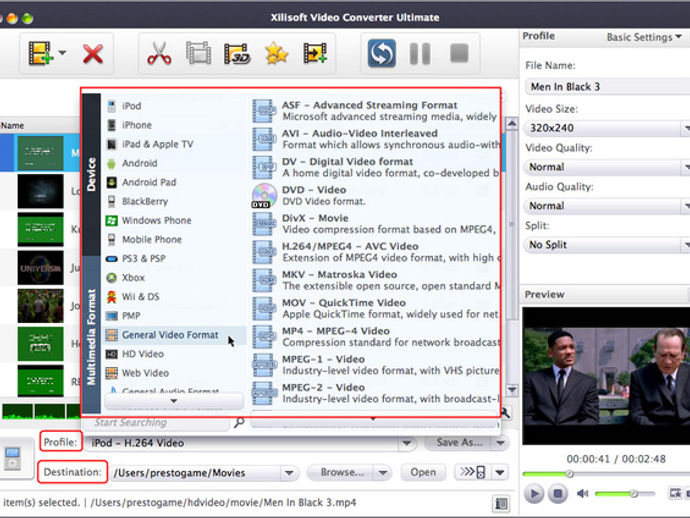Viewport: 690px width, 518px height.
Task: Open the Clip scissors tool
Action: point(159,53)
